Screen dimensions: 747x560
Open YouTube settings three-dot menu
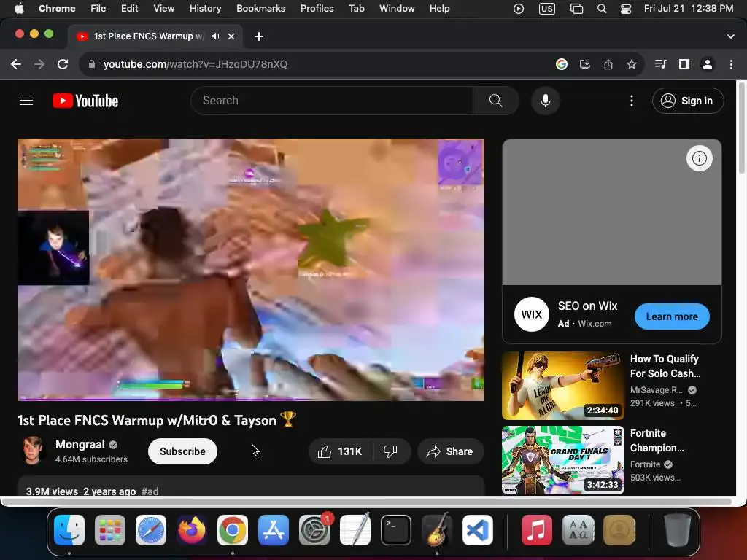(x=631, y=101)
